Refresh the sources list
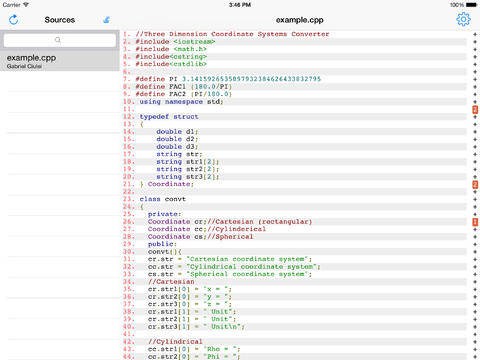This screenshot has height=360, width=480. [13, 20]
